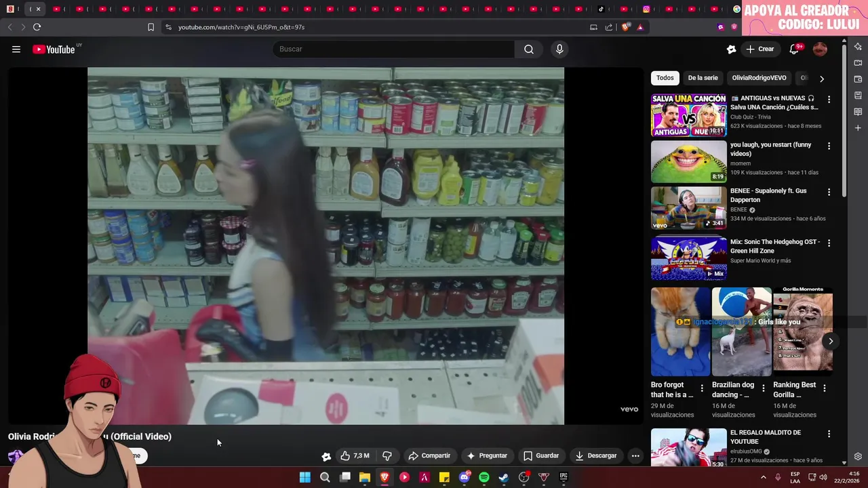The image size is (868, 488).
Task: Click the Compartir share button
Action: pyautogui.click(x=429, y=455)
